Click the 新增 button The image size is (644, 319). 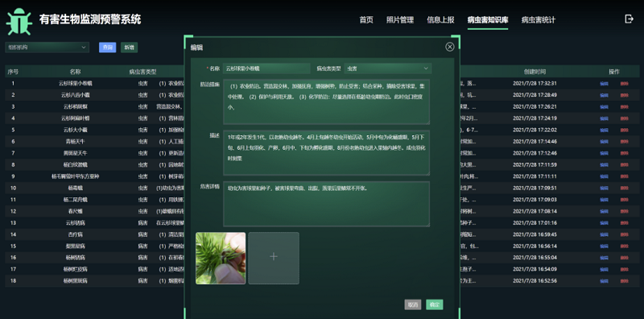(129, 48)
